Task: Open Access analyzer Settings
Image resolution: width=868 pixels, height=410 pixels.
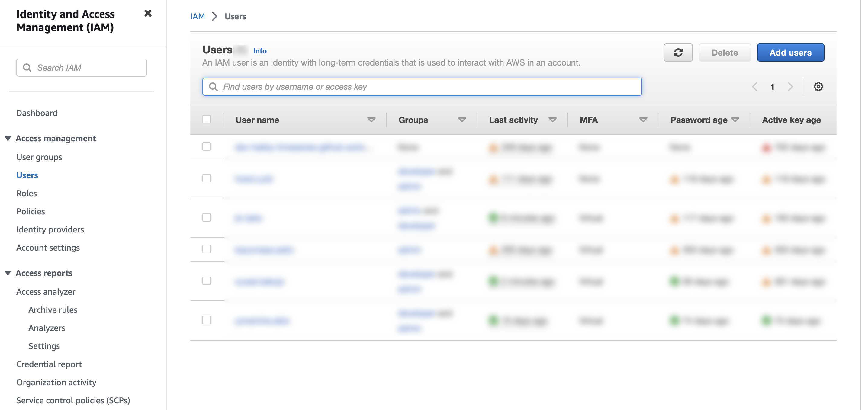Action: (44, 346)
